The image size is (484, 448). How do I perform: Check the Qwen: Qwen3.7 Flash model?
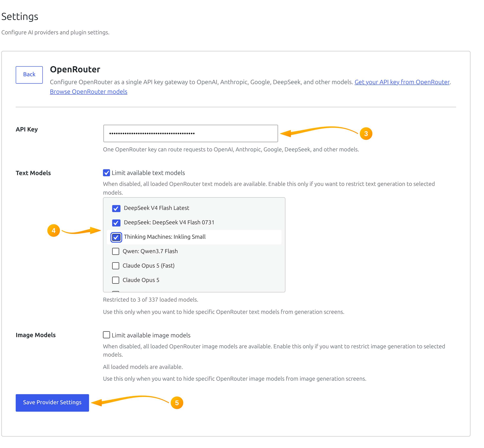pos(116,251)
